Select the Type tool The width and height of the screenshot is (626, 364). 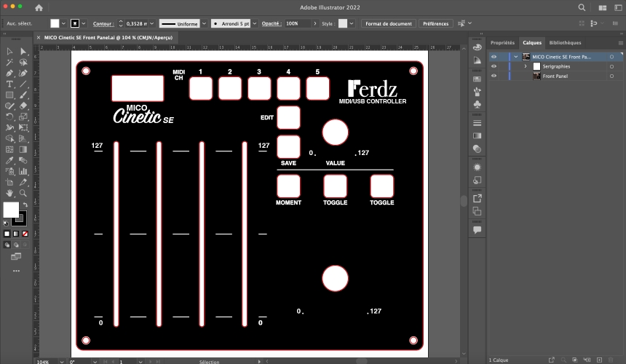click(9, 84)
